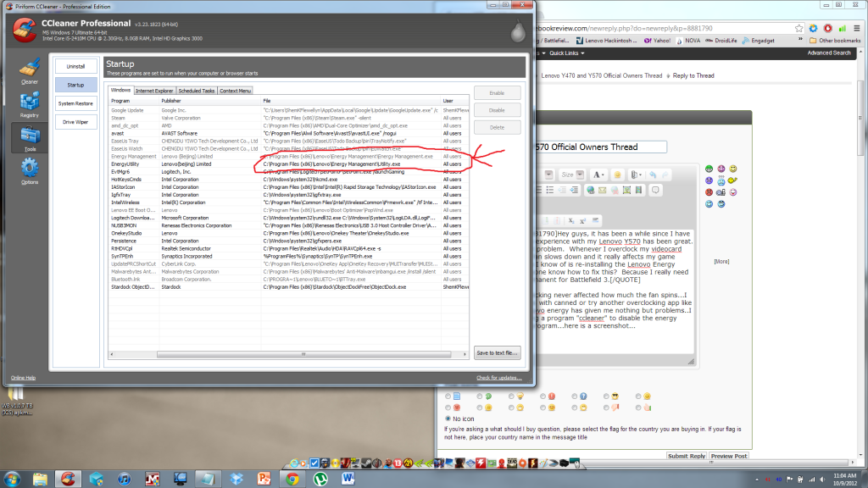Click the insert video filmstrip icon

pos(638,191)
